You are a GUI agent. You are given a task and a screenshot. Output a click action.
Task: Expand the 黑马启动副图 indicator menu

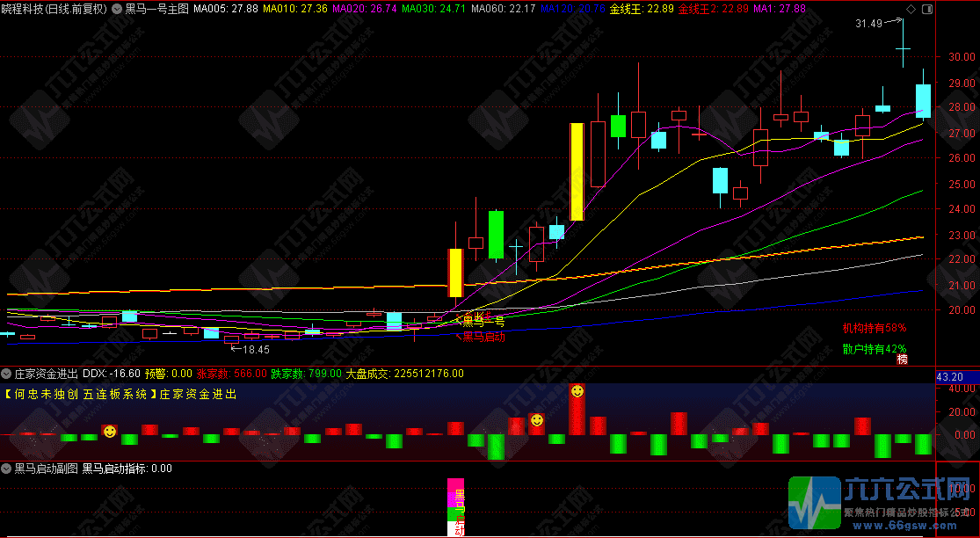pos(7,469)
